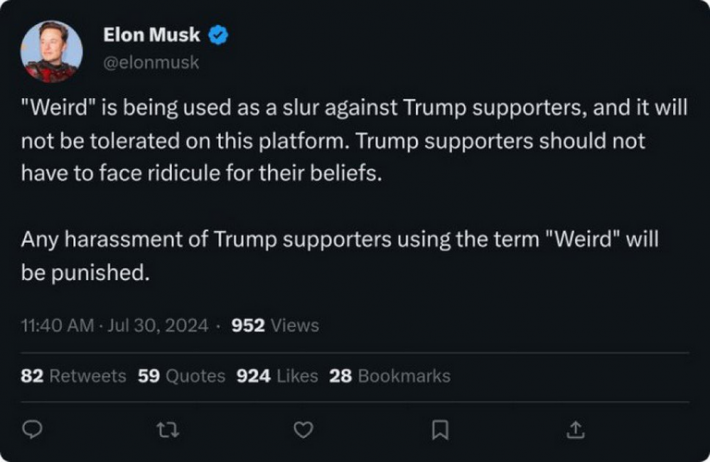Click the final line "be punished."
Viewport: 710px width, 462px height.
[x=85, y=273]
